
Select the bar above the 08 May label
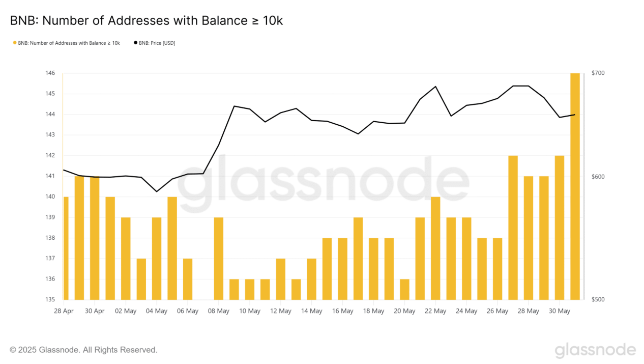click(x=219, y=259)
